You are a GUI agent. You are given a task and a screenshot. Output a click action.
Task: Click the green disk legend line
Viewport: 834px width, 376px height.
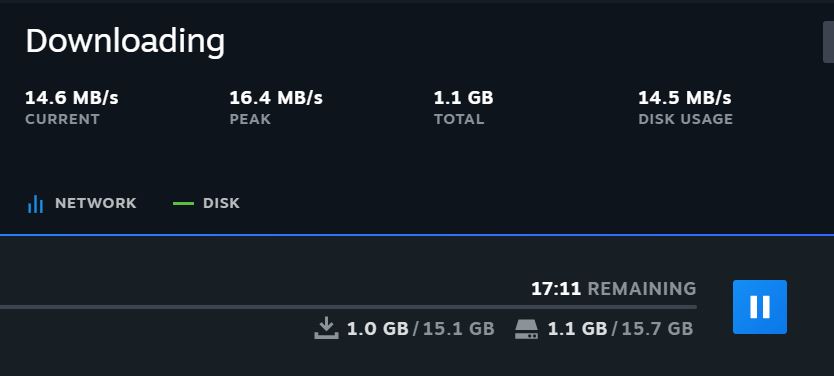pyautogui.click(x=183, y=203)
